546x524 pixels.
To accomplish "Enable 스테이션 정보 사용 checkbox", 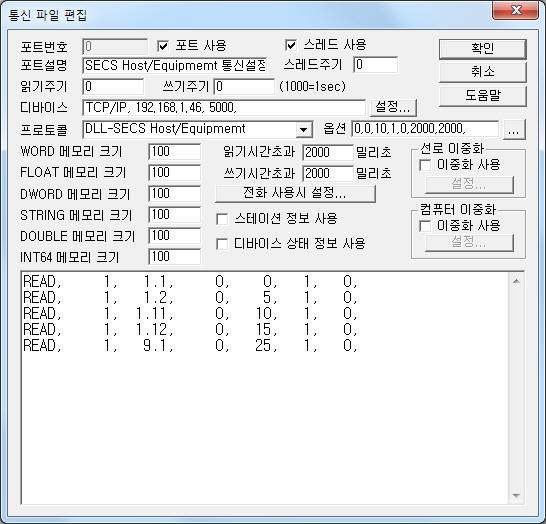I will [222, 219].
